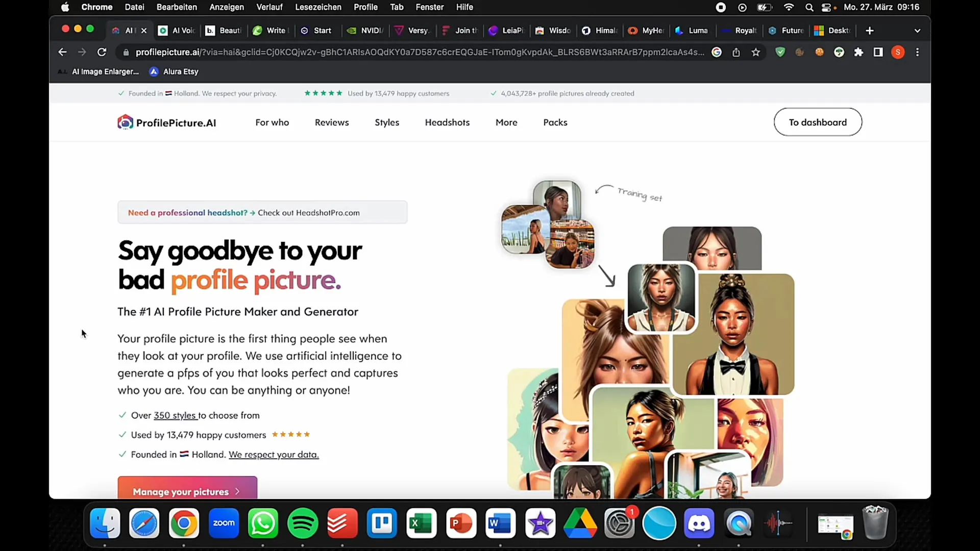Expand the 'Packs' navigation dropdown
The width and height of the screenshot is (980, 551).
555,122
